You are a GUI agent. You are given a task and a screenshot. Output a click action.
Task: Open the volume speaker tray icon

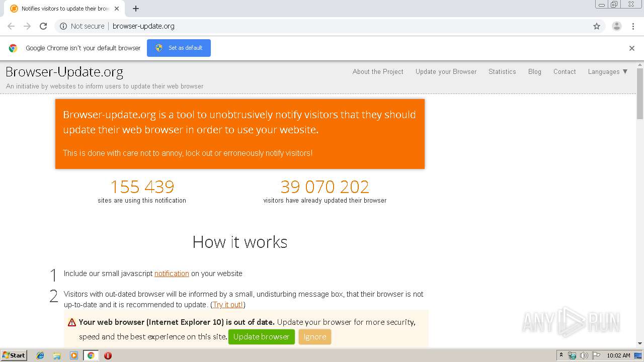pos(584,355)
